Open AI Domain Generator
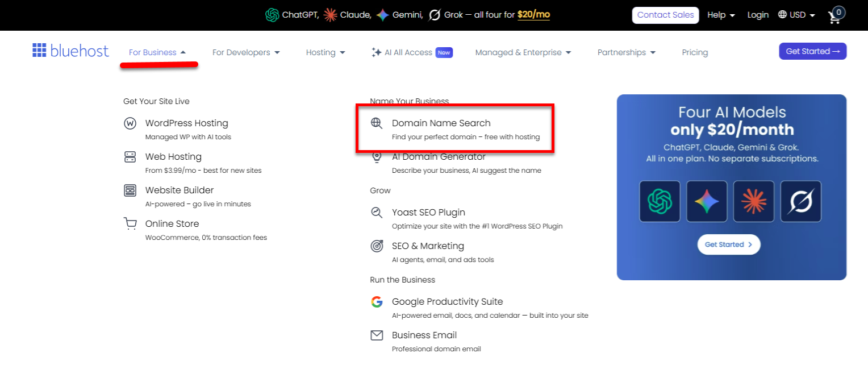Viewport: 868px width, 386px height. tap(439, 157)
